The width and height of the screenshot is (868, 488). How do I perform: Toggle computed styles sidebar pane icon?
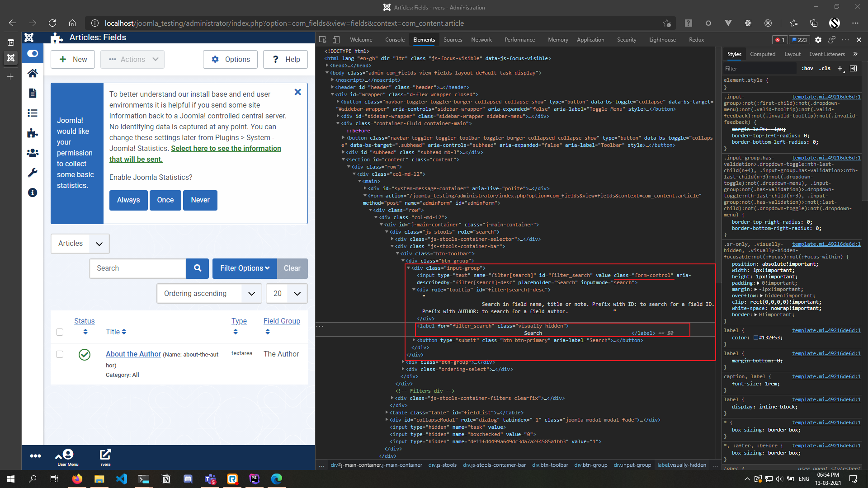[x=853, y=68]
